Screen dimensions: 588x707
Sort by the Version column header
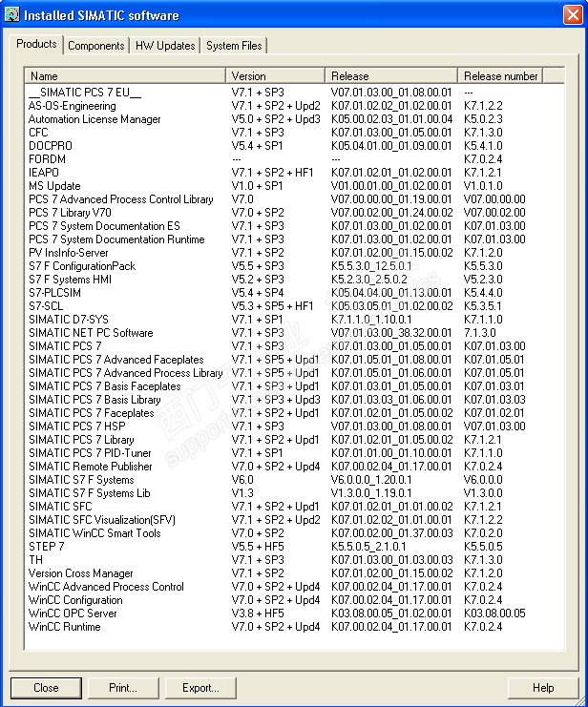click(275, 75)
